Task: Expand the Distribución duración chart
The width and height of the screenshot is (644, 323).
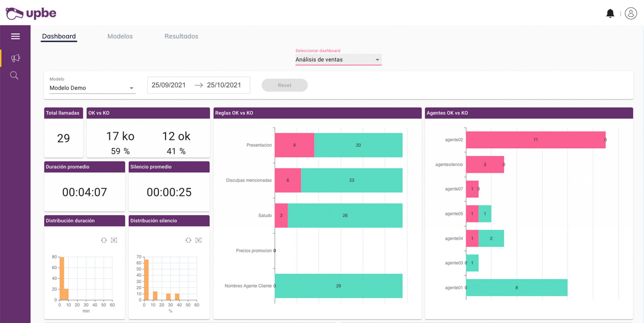Action: tap(104, 240)
